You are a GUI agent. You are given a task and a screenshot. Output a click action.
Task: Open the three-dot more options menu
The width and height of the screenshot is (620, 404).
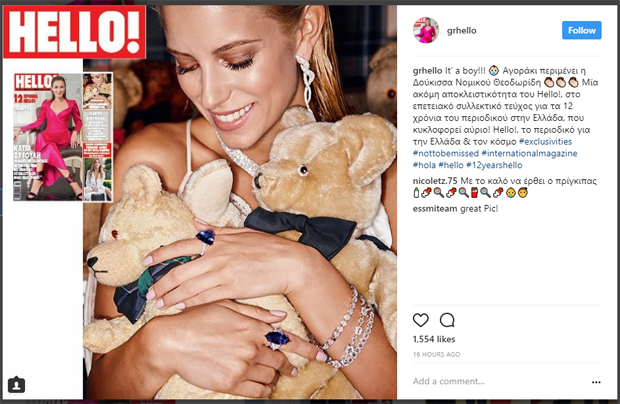(x=596, y=382)
